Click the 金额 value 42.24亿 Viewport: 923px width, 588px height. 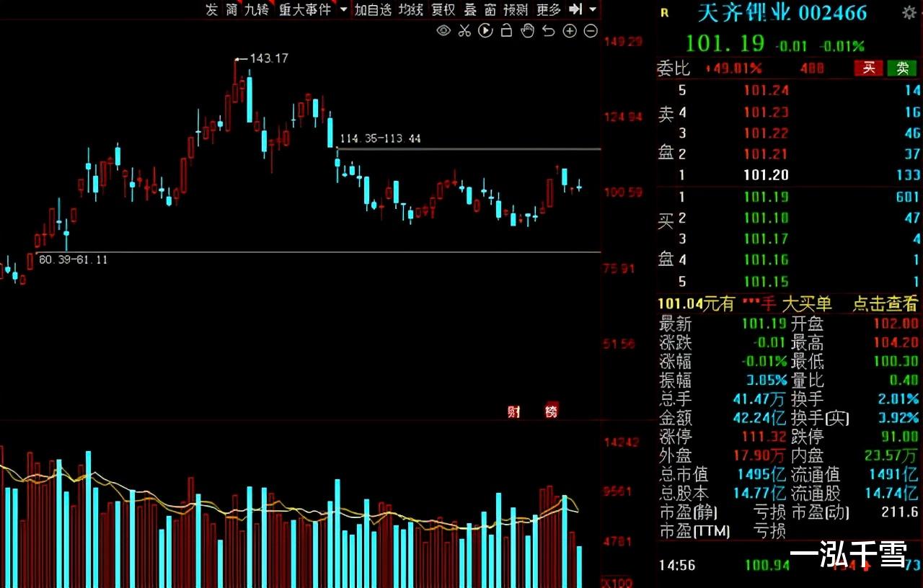(759, 418)
